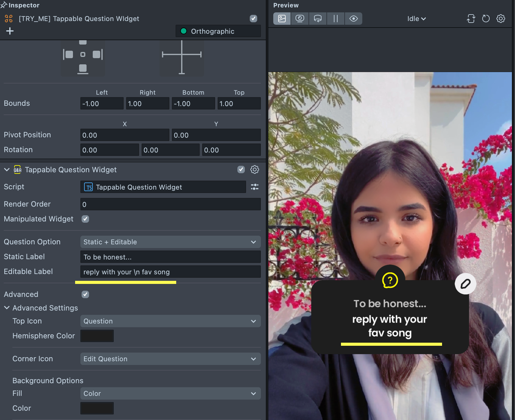Click the device rotate icon in Preview
This screenshot has width=515, height=420.
pos(471,19)
